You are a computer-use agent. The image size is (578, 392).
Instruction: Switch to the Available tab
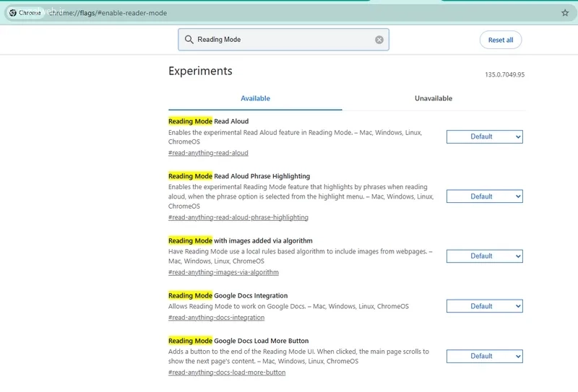255,98
